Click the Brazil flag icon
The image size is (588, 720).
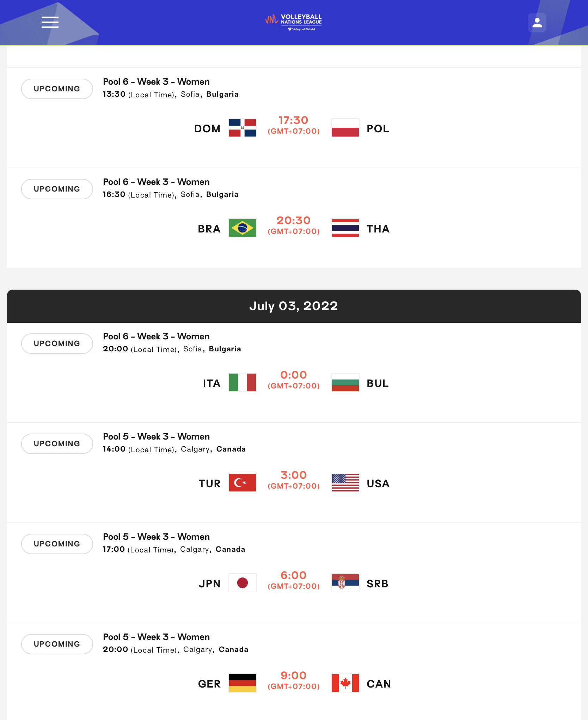pos(243,228)
